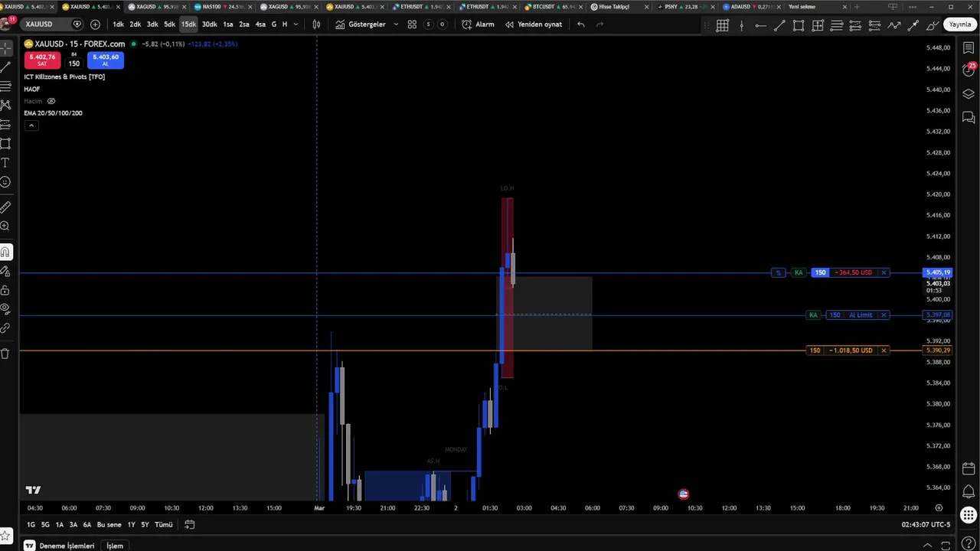Viewport: 980px width, 551px height.
Task: Select the Tümü date range
Action: tap(164, 524)
